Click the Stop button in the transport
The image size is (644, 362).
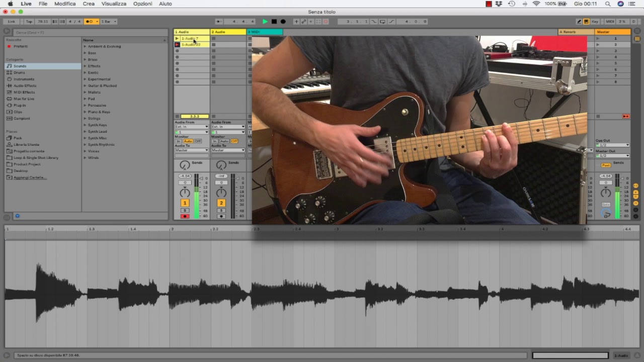click(274, 22)
